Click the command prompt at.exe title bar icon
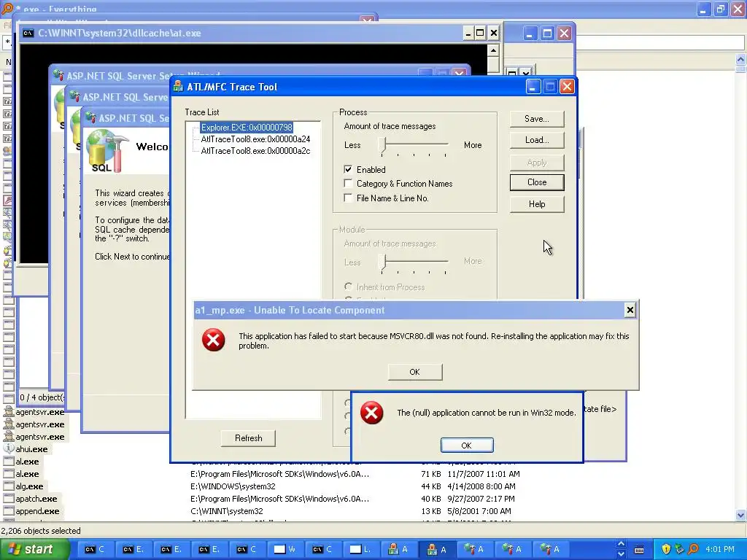Screen dimensions: 747x560 click(x=28, y=33)
